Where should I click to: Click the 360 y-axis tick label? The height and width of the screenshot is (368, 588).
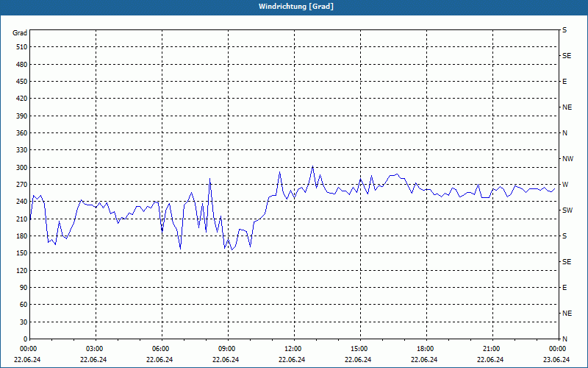point(22,133)
